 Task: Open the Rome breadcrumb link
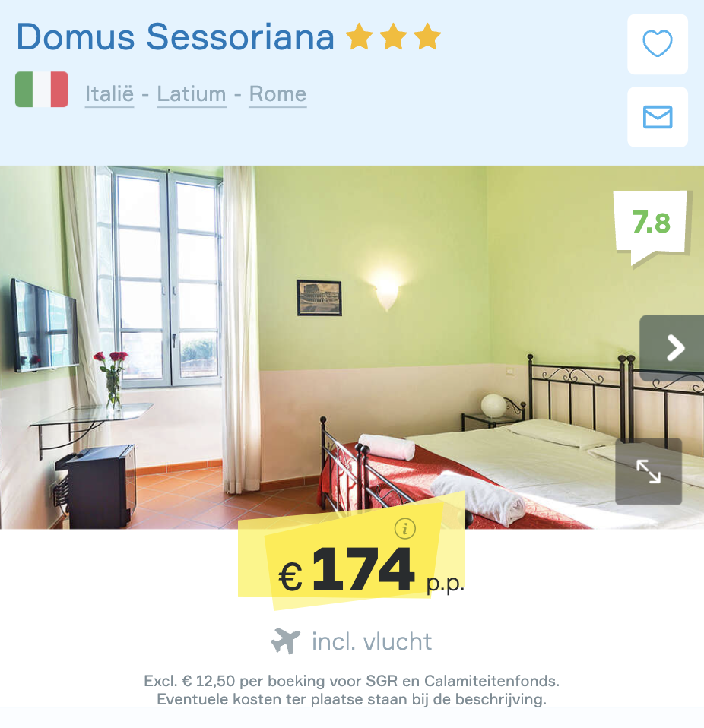[277, 94]
